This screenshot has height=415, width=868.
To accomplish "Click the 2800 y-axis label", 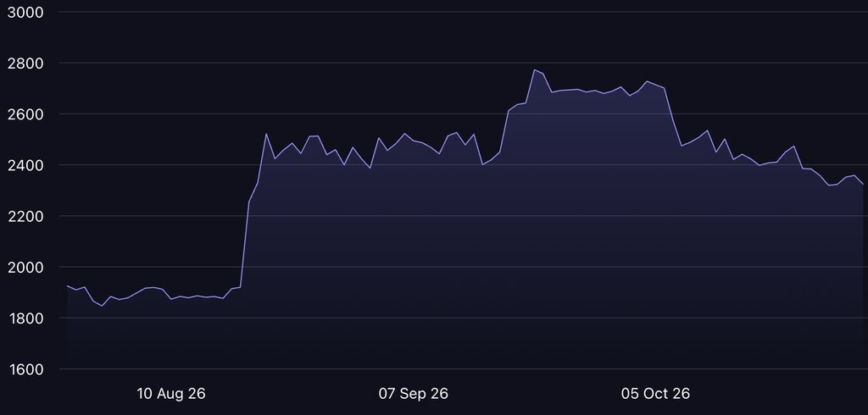I will (x=25, y=64).
